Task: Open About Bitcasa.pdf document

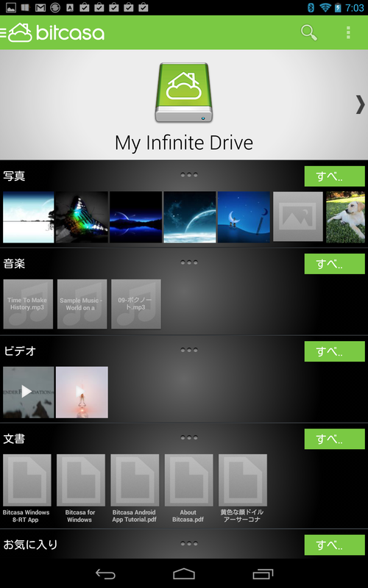Action: click(x=188, y=489)
